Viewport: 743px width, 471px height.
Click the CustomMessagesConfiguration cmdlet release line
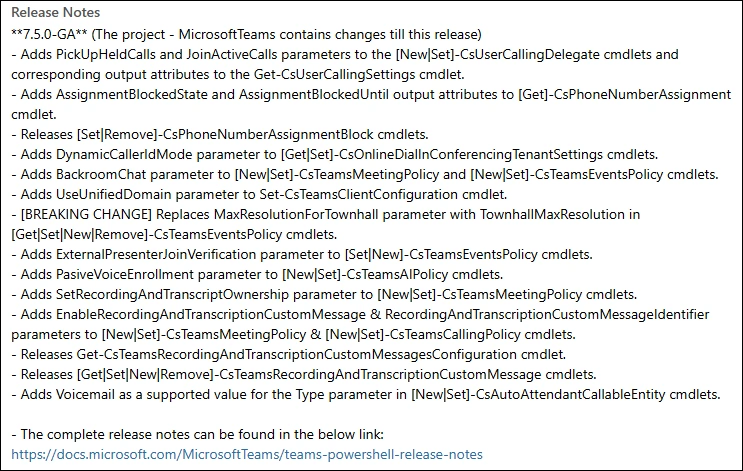[290, 353]
